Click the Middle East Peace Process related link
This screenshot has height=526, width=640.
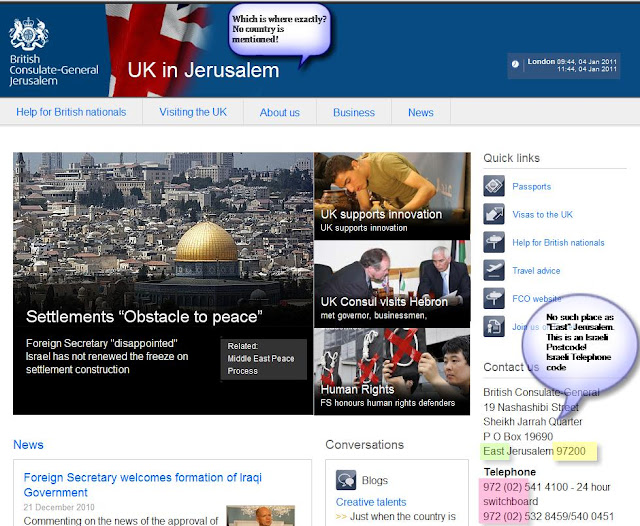coord(261,364)
